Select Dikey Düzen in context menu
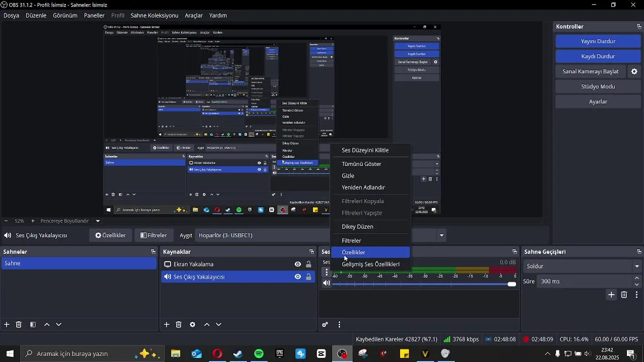 point(371,227)
